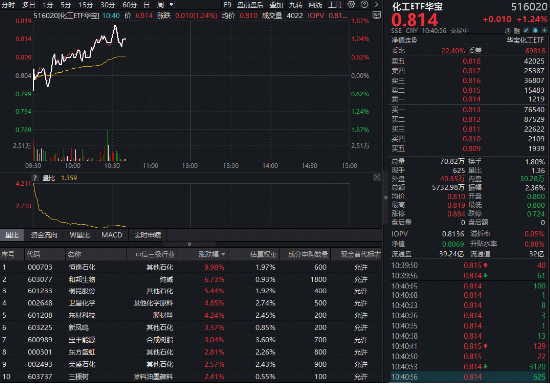The height and width of the screenshot is (384, 550).
Task: Select the 1分 one-minute period
Action: [x=47, y=5]
